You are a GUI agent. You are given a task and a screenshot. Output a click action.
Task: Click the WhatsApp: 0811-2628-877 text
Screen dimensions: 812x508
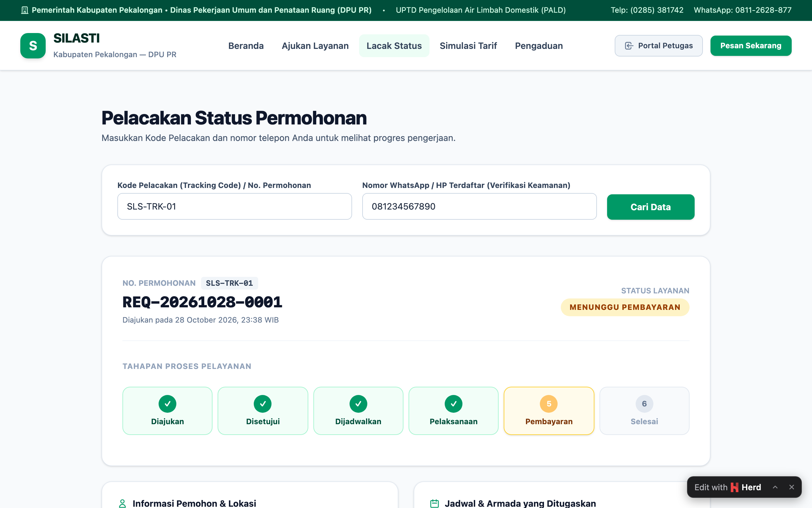tap(743, 10)
